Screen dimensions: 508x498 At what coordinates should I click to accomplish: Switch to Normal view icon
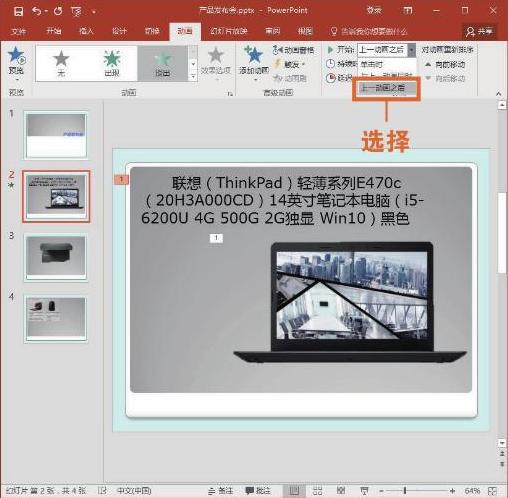coord(294,491)
